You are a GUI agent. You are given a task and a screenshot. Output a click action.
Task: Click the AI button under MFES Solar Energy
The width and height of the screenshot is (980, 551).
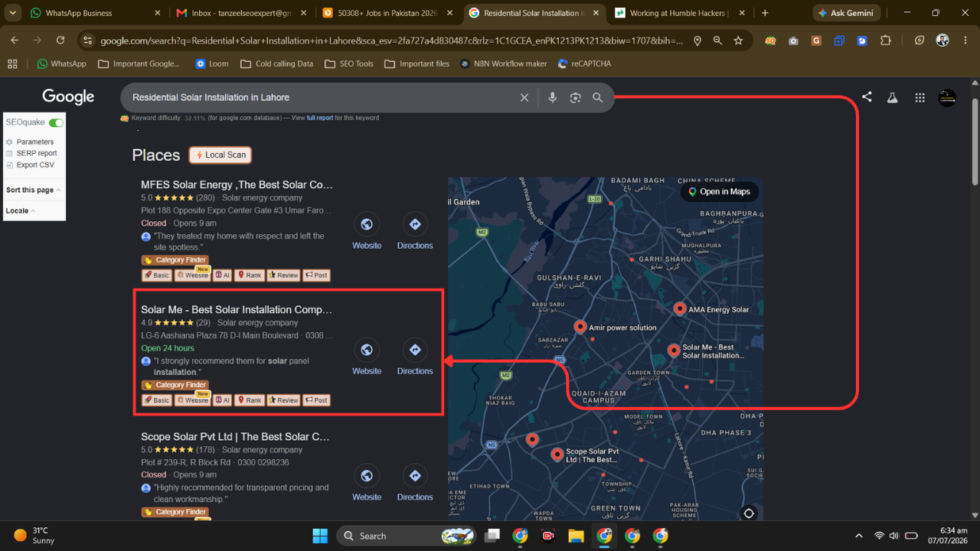[x=222, y=275]
